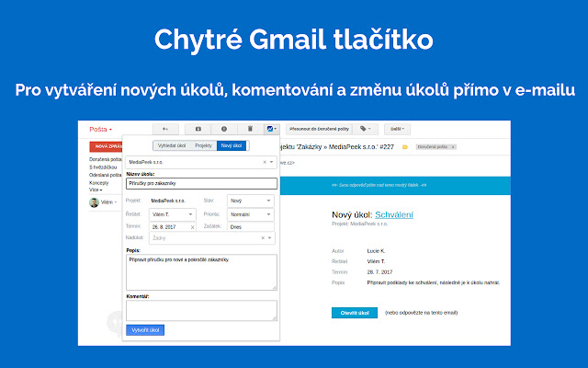Click the Komentář textarea resize handle
The image size is (588, 368).
275,318
